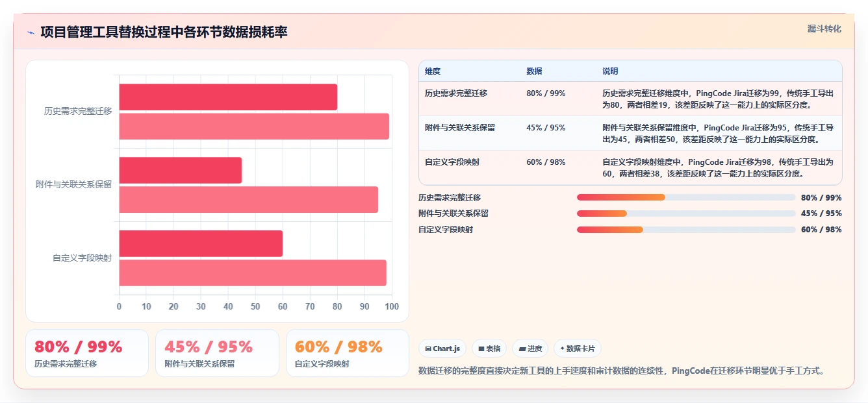Viewport: 868px width, 403px height.
Task: Click the 历史需求完整迁移 progress bar
Action: [686, 197]
